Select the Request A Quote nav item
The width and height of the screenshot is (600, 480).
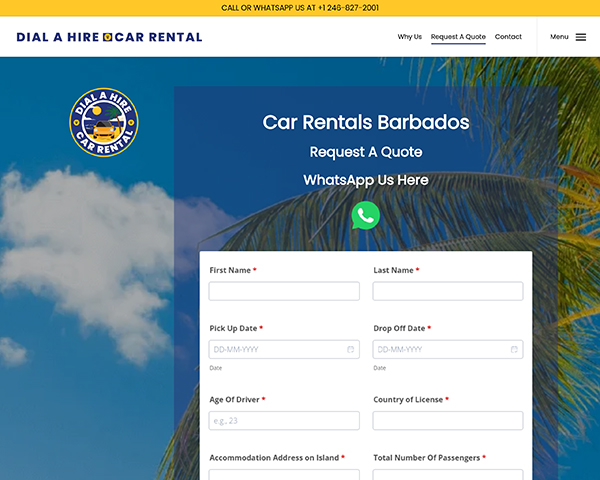458,37
